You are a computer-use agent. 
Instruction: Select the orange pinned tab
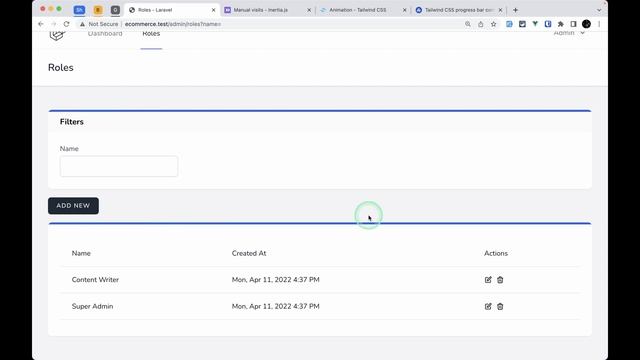tap(98, 10)
